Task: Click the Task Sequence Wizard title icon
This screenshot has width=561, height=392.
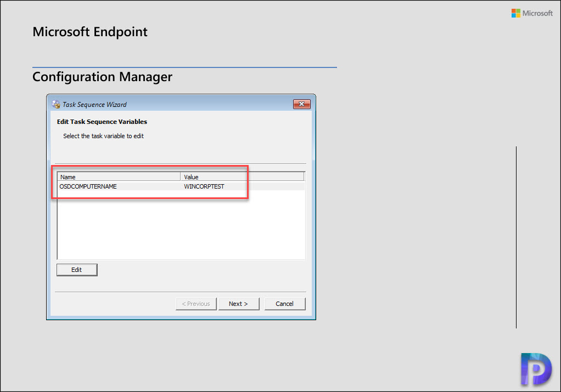Action: [x=56, y=104]
